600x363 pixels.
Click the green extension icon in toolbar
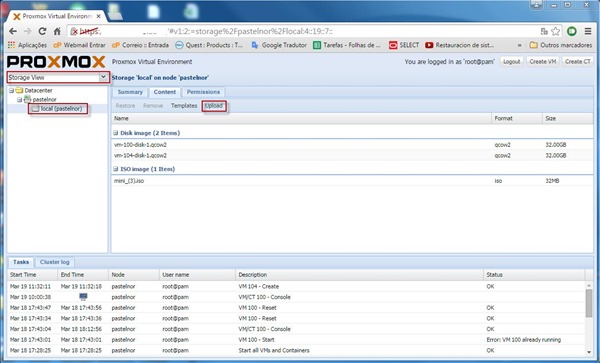point(572,31)
